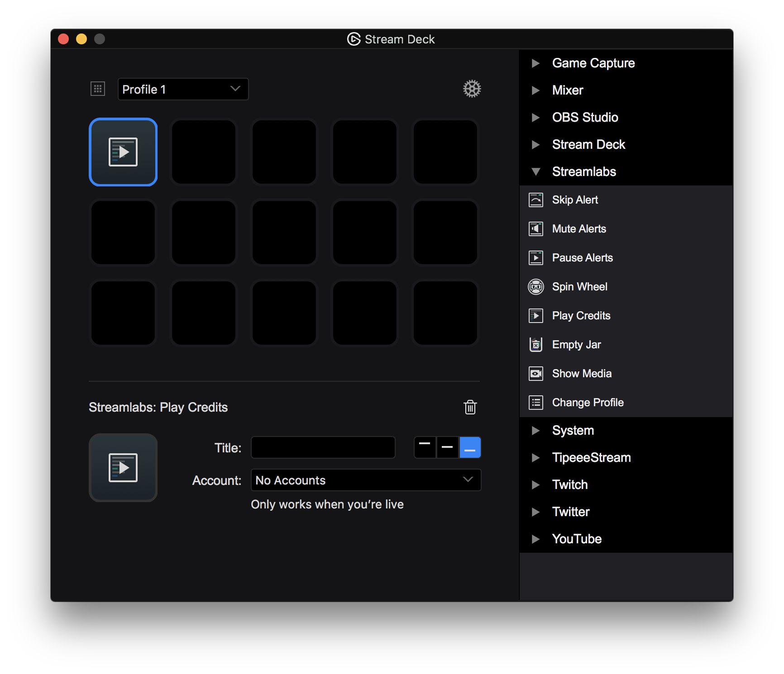Open the Profile 1 dropdown

pos(183,89)
